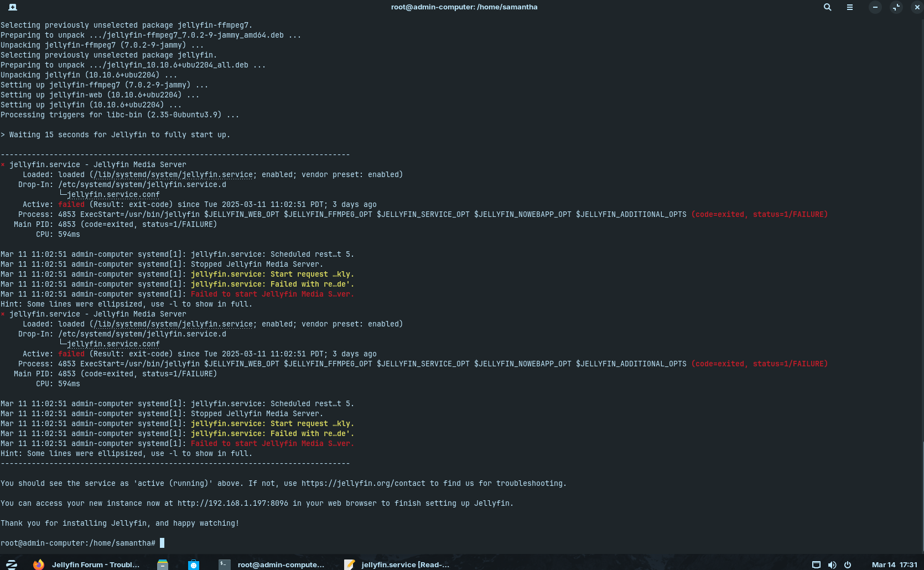The image size is (924, 570).
Task: Click the first /lib/systemd/system/jellyfin.service path
Action: point(173,174)
